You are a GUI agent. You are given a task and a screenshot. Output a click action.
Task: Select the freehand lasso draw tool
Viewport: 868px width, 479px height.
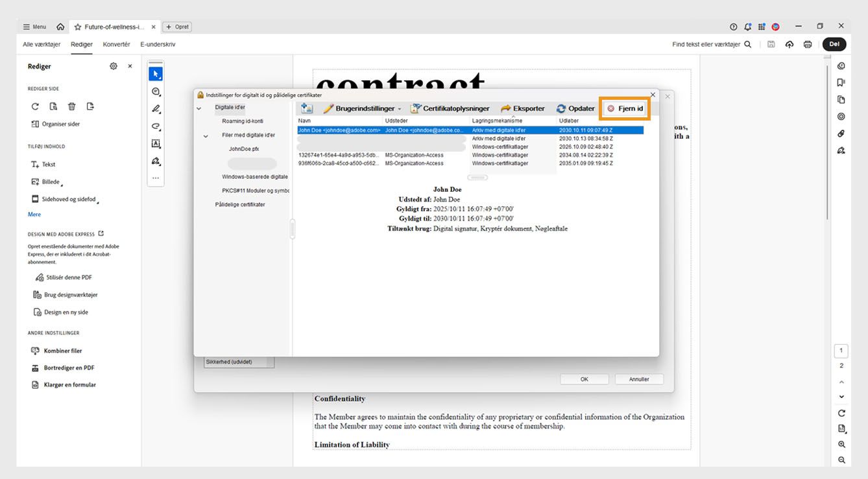[156, 126]
